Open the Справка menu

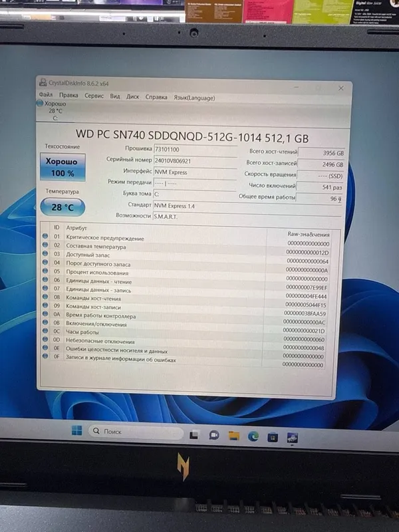(x=156, y=97)
